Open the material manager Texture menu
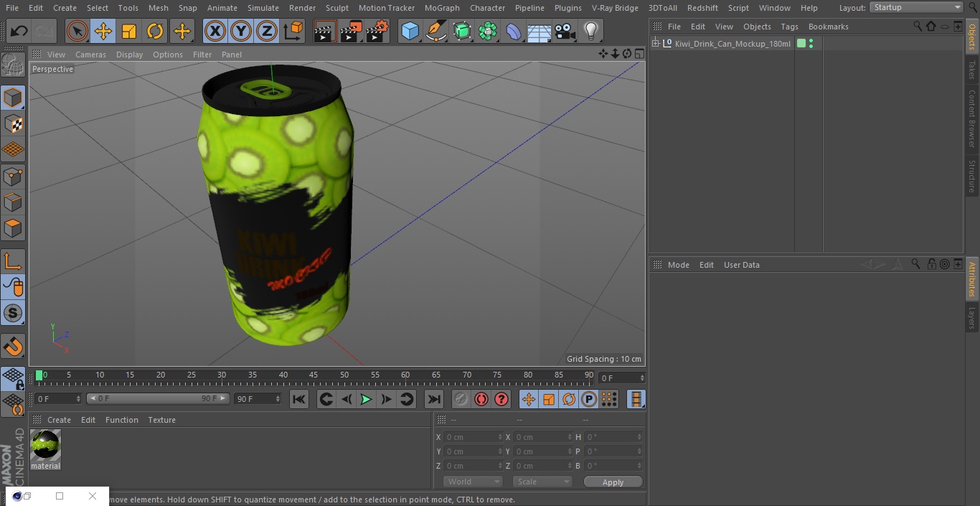The image size is (980, 506). 161,420
